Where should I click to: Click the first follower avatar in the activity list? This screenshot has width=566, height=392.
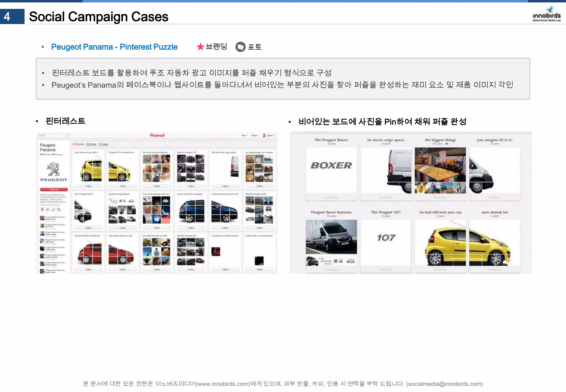tap(42, 218)
